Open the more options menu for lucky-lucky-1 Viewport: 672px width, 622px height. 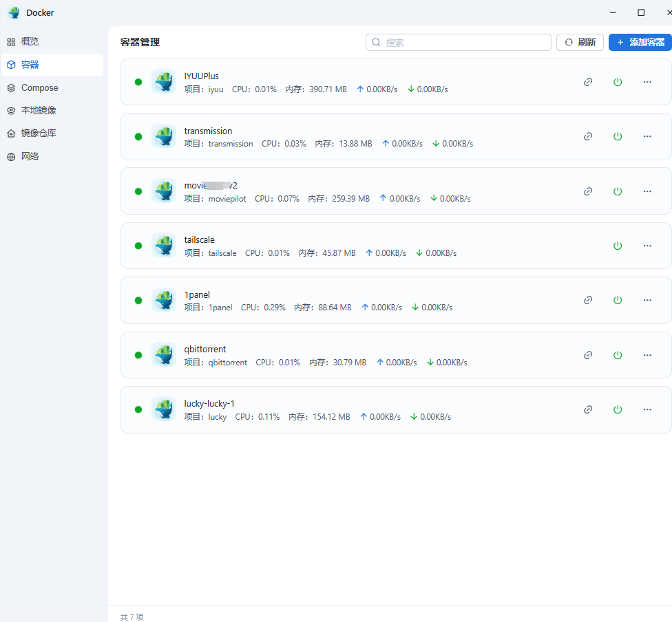click(647, 409)
